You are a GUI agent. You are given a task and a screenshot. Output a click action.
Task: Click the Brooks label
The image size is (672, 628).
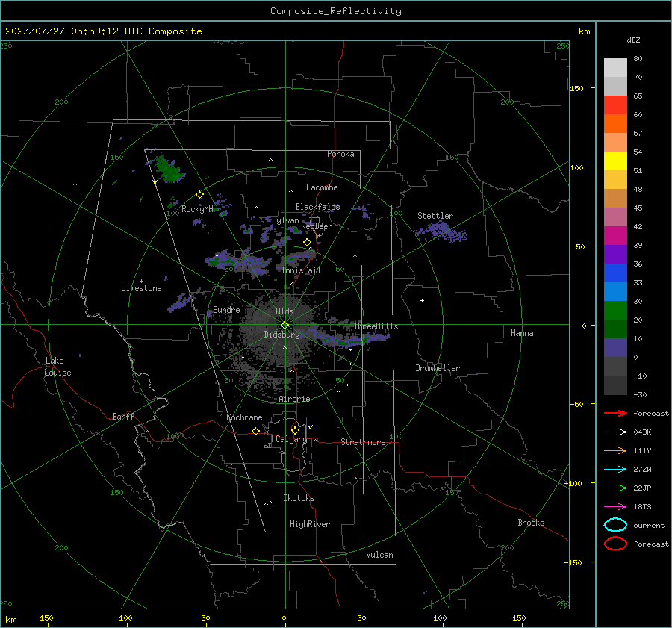coord(531,523)
